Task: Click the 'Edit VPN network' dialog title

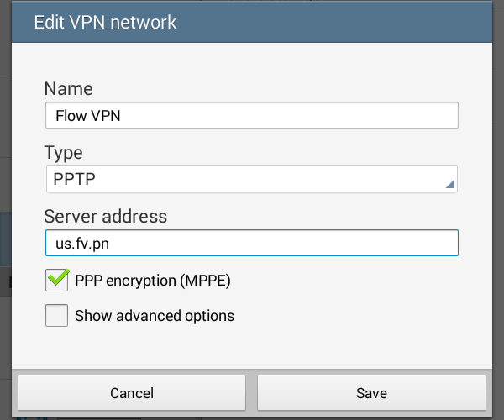Action: (x=105, y=22)
